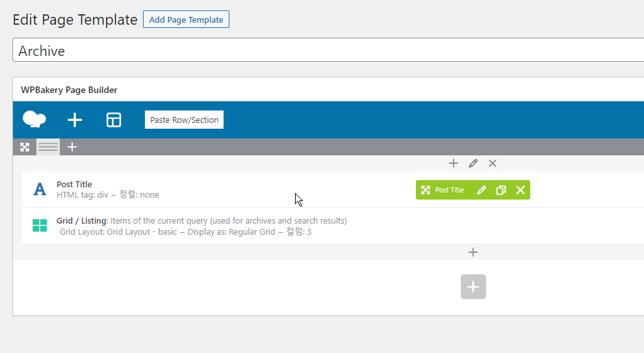Screen dimensions: 644x353
Task: Open the row layout columns selector
Action: 48,147
